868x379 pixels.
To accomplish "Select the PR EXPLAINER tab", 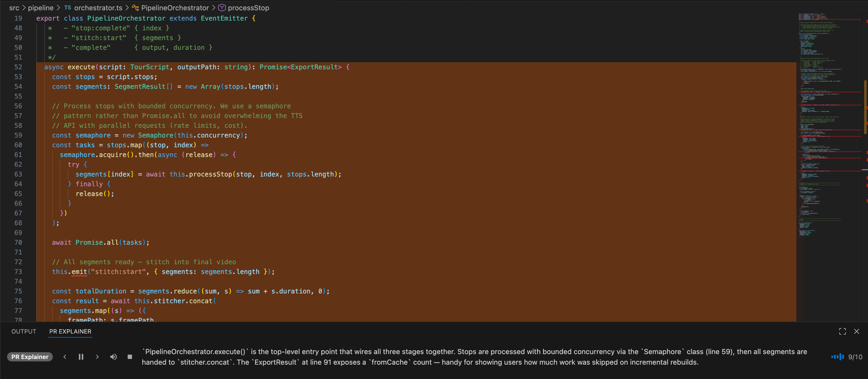I will pos(70,332).
